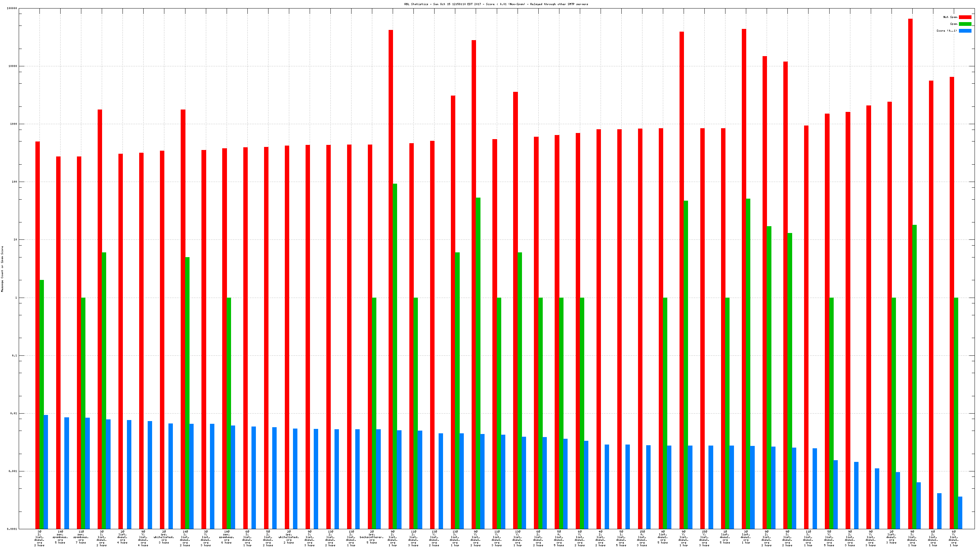Viewport: 980px width, 551px height.
Task: Click the zen.spamhaus.org 6 hops axis label
Action: pos(226,538)
